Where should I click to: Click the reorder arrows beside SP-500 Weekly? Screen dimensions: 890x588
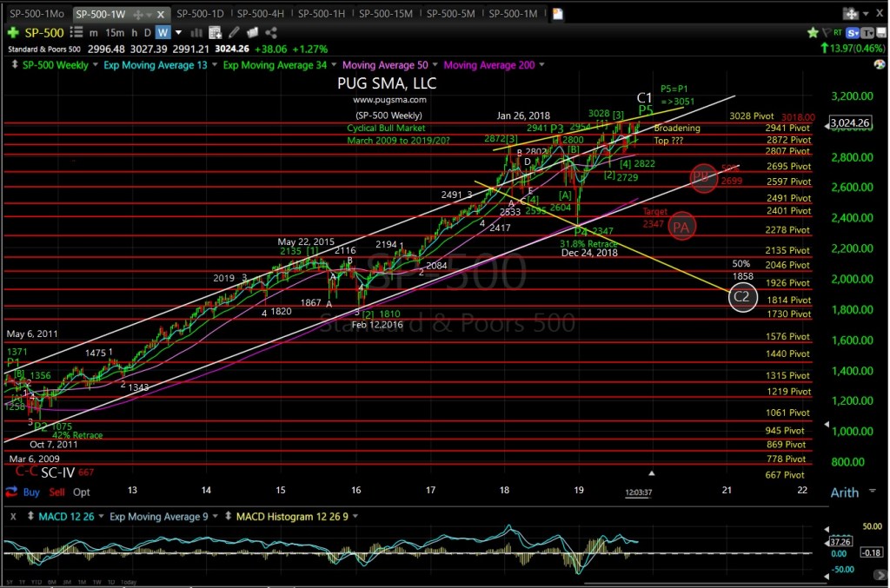tap(14, 64)
